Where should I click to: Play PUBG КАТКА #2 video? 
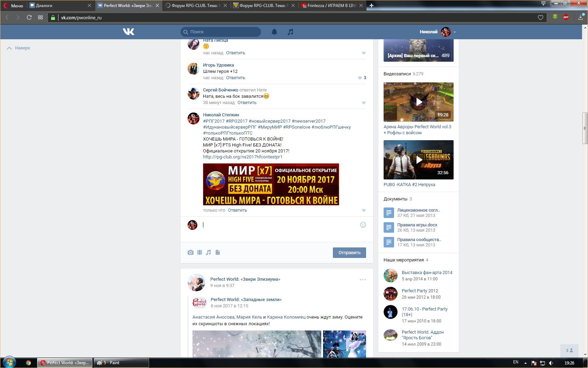[419, 160]
